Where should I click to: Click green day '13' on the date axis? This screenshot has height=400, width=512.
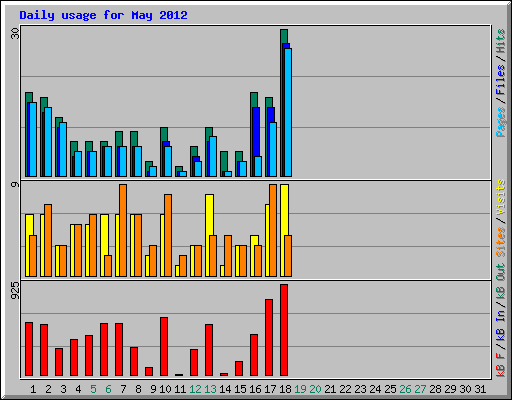tap(210, 389)
